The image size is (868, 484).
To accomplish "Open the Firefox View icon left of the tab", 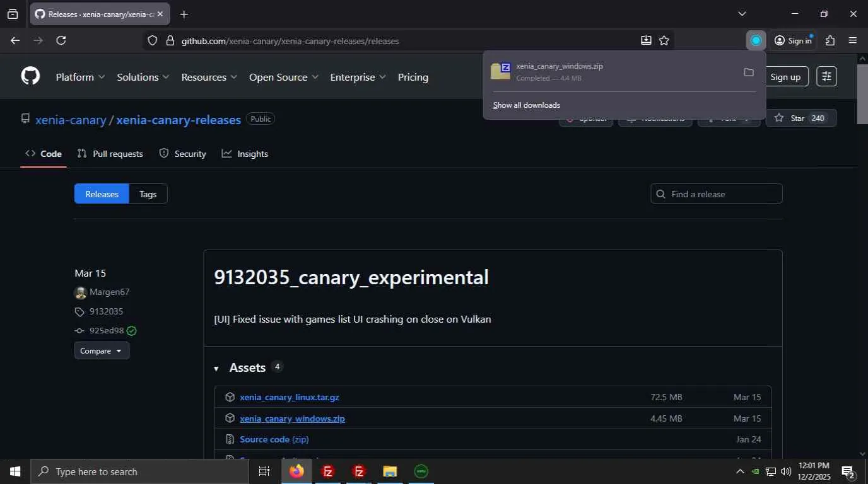I will tap(13, 14).
